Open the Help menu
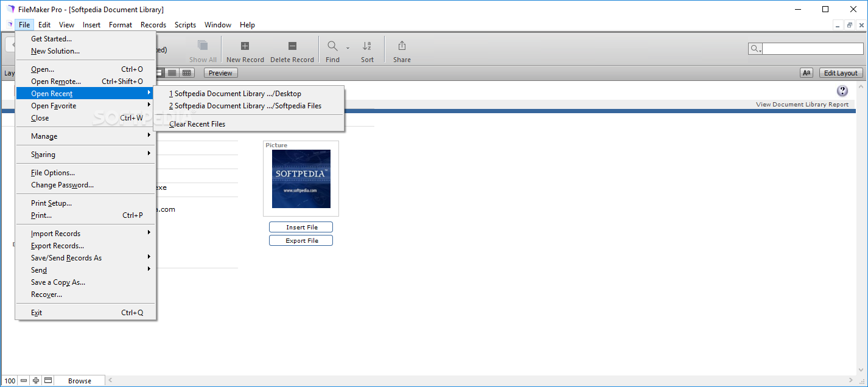 tap(247, 25)
